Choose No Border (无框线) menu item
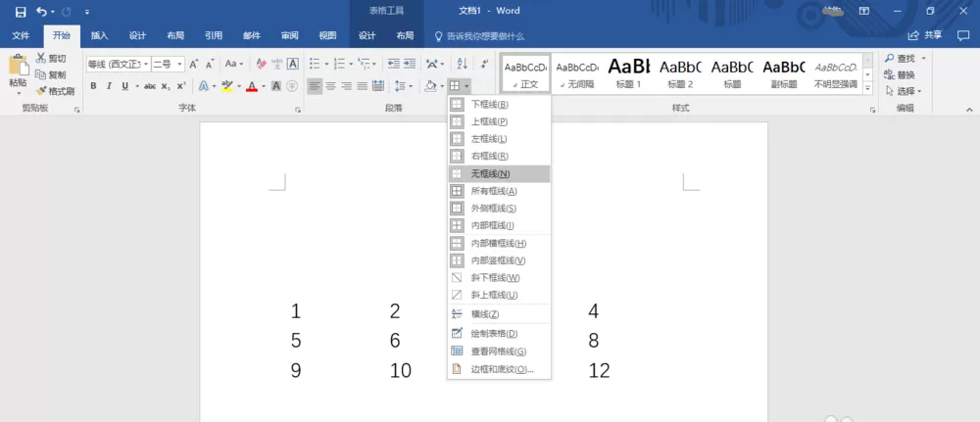The height and width of the screenshot is (422, 980). 499,173
